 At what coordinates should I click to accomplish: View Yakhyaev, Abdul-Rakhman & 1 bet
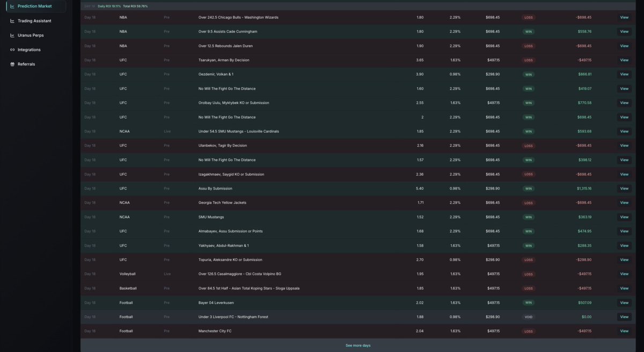pyautogui.click(x=624, y=246)
